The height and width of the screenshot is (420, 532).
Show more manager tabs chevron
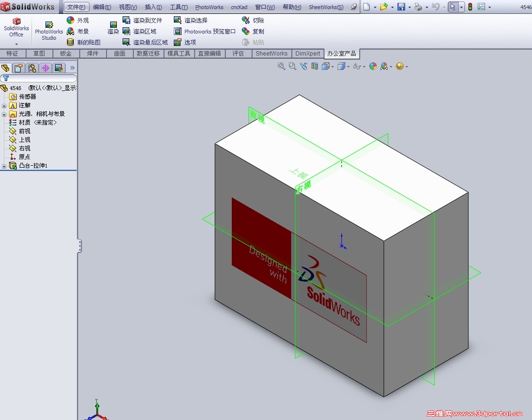tap(72, 68)
